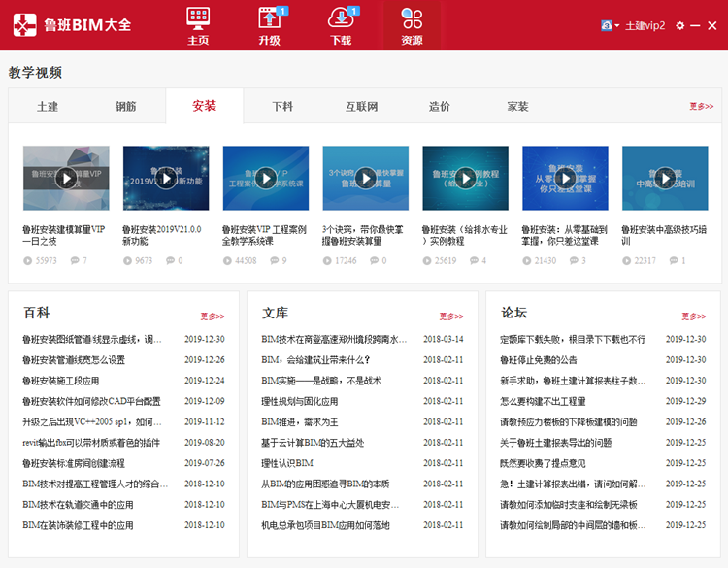Click the Luban BIM logo icon
Image resolution: width=728 pixels, height=568 pixels.
pos(25,24)
